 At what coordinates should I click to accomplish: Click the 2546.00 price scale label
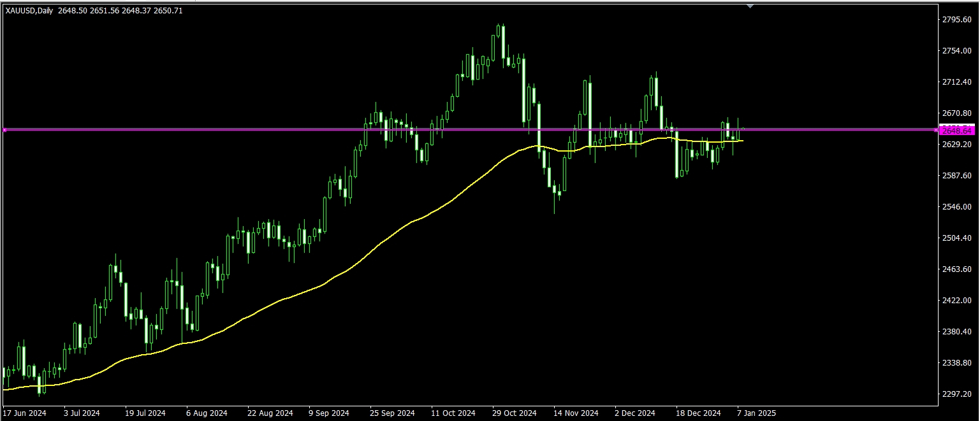click(x=956, y=207)
